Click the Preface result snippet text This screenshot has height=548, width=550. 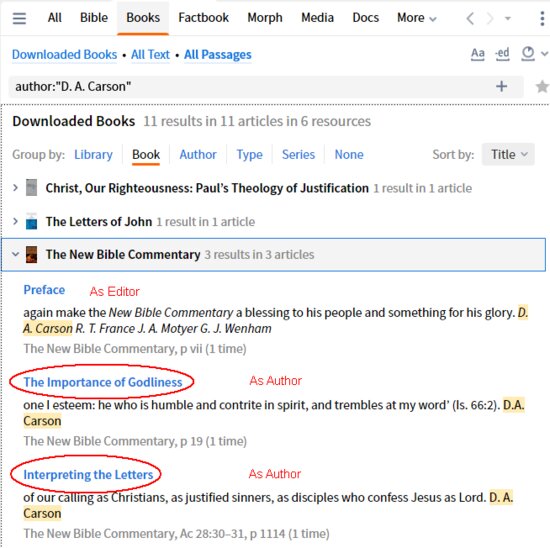pyautogui.click(x=275, y=320)
